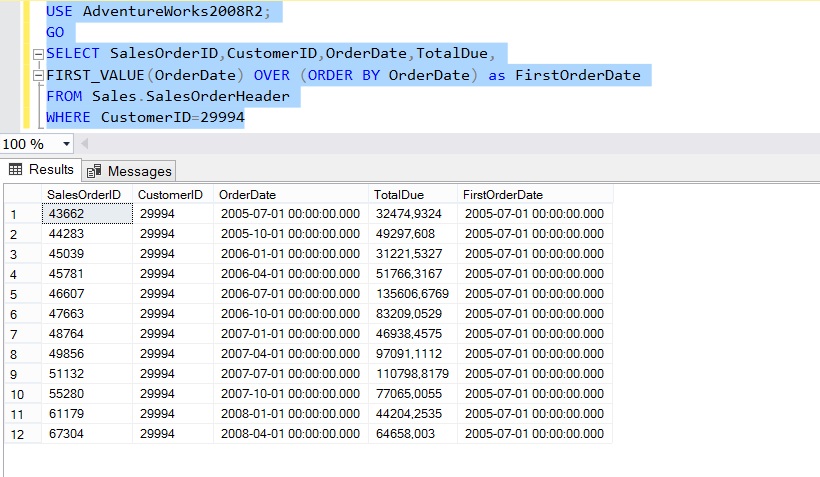Click cell with SalesOrderID 43662
This screenshot has width=820, height=477.
(87, 214)
